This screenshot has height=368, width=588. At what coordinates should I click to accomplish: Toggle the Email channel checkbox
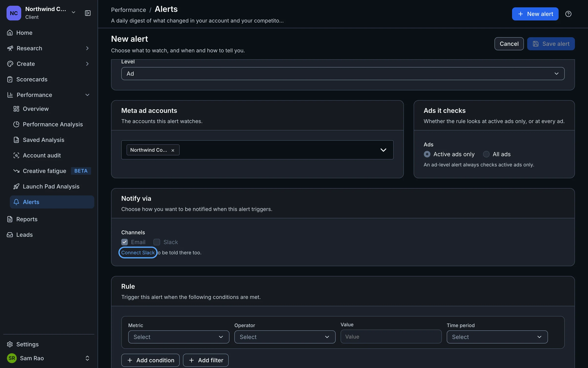pyautogui.click(x=124, y=242)
